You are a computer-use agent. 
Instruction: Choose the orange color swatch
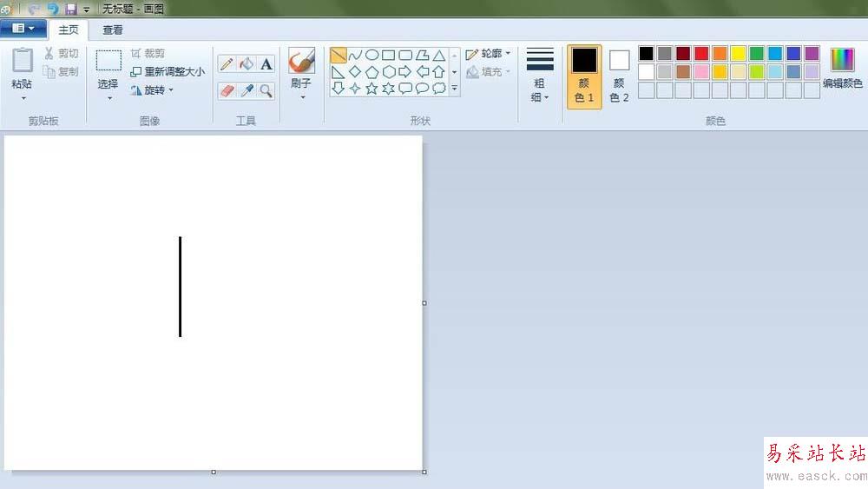pos(720,53)
